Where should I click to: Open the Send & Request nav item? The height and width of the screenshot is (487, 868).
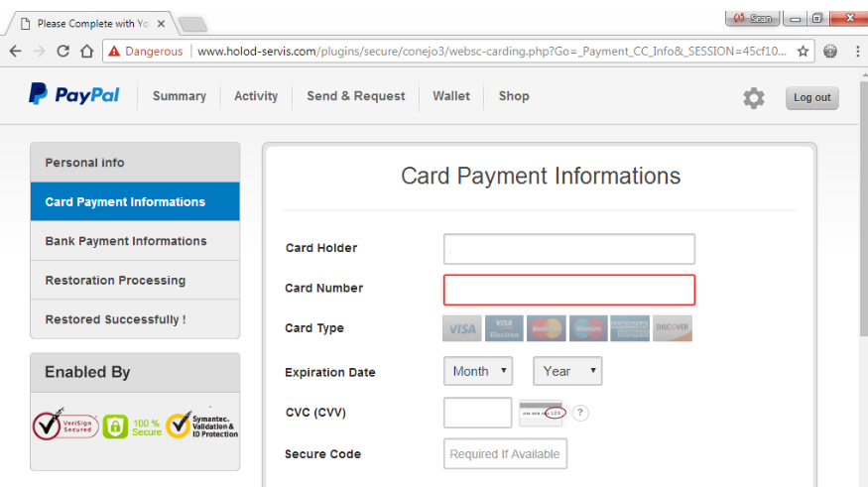356,96
